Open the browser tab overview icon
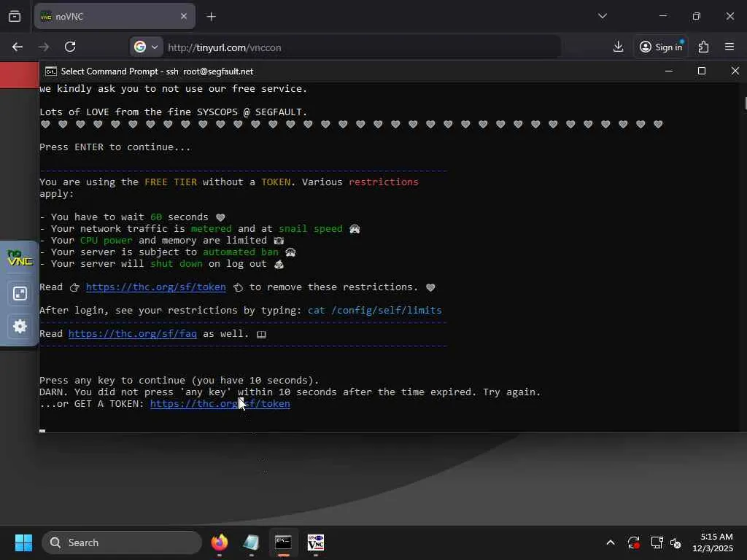The width and height of the screenshot is (747, 560). pos(15,16)
